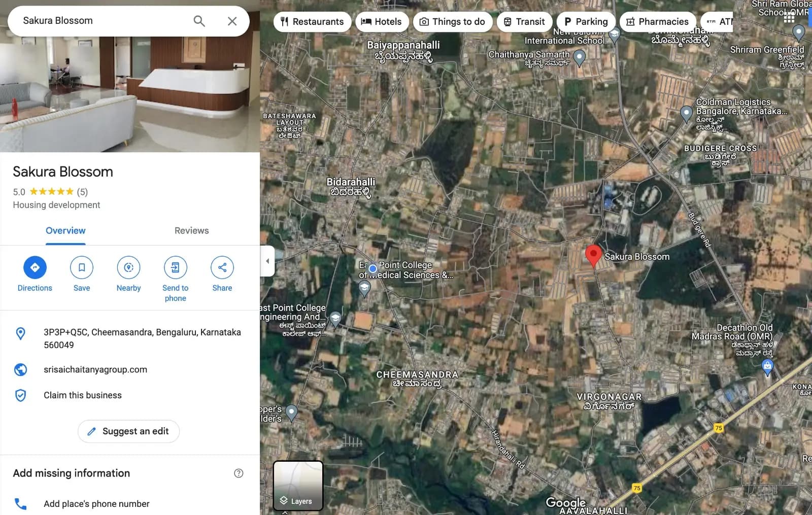Share the Sakura Blossom location
812x515 pixels.
(222, 274)
